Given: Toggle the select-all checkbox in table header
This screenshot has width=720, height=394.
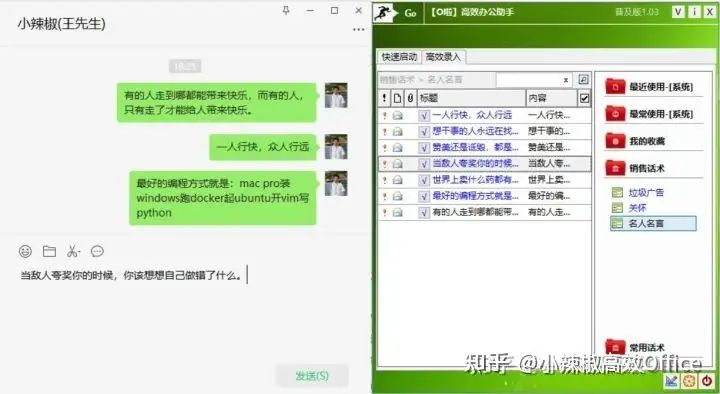Looking at the screenshot, I should (584, 98).
